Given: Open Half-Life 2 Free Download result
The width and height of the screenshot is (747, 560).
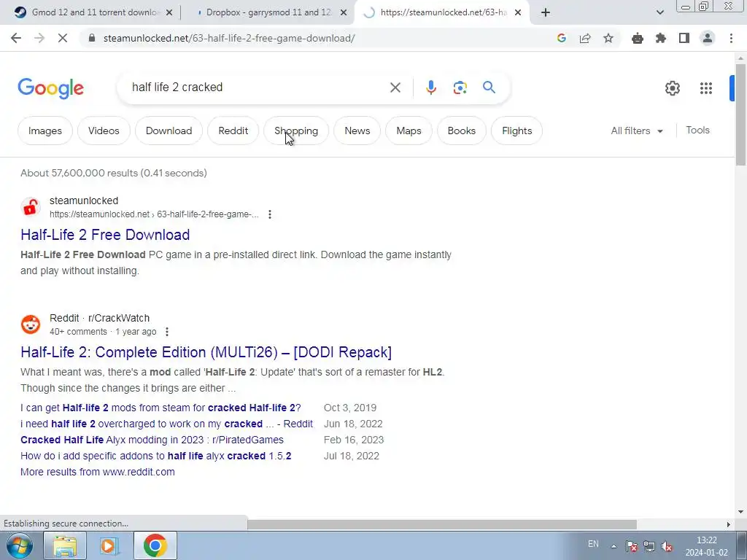Looking at the screenshot, I should (105, 235).
